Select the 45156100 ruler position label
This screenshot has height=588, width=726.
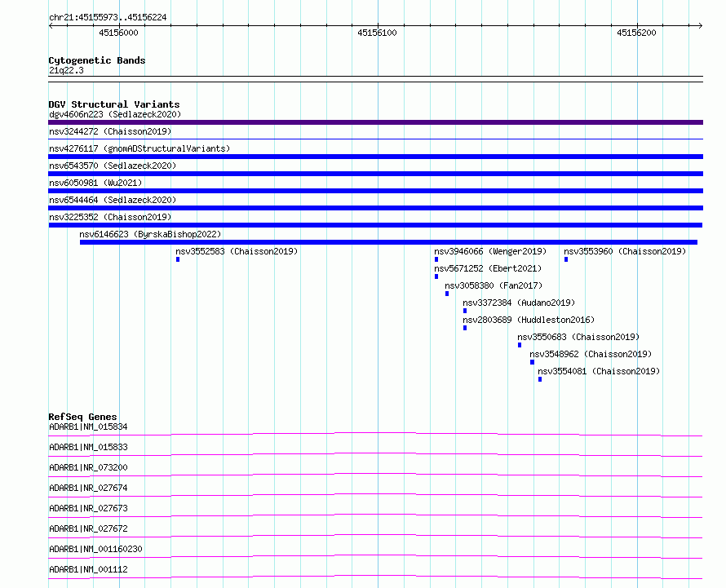[377, 33]
